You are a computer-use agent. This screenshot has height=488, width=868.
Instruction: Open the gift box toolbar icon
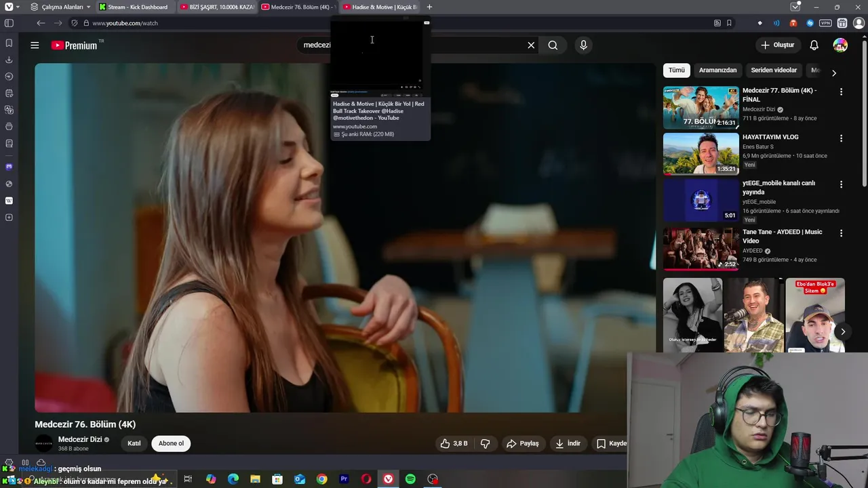coord(842,23)
